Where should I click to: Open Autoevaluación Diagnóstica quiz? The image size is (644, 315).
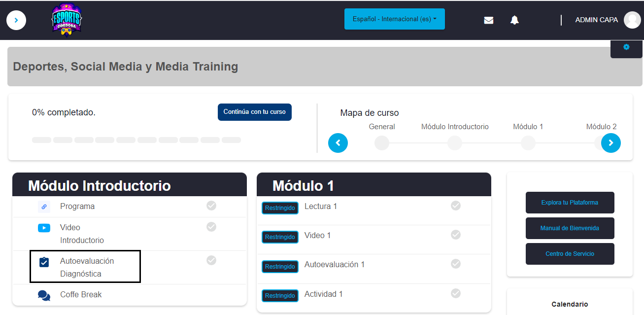pos(87,267)
